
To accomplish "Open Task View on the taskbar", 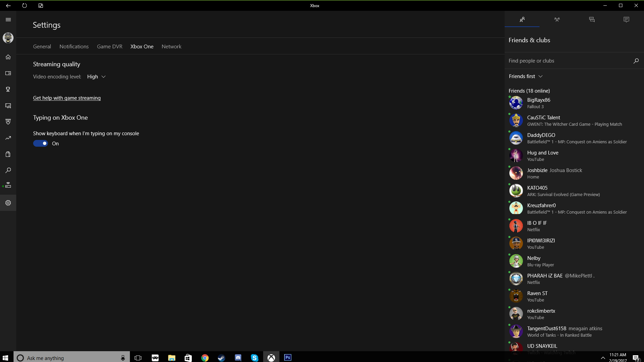I will click(138, 358).
